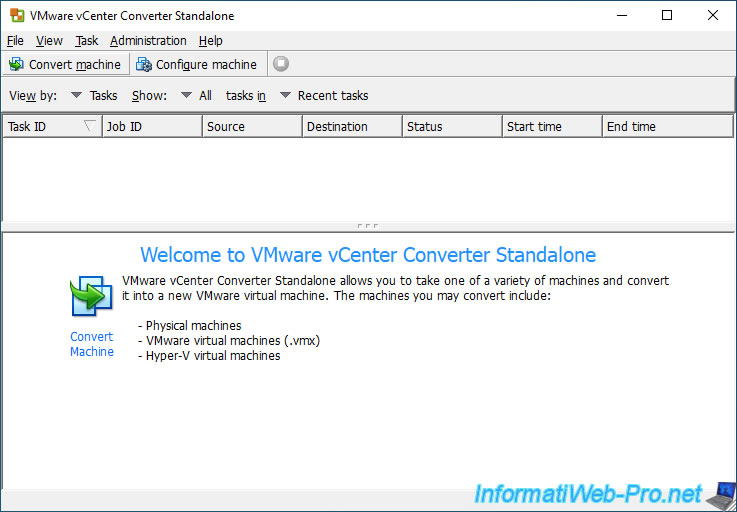Click the Convert Machine link text

[92, 344]
